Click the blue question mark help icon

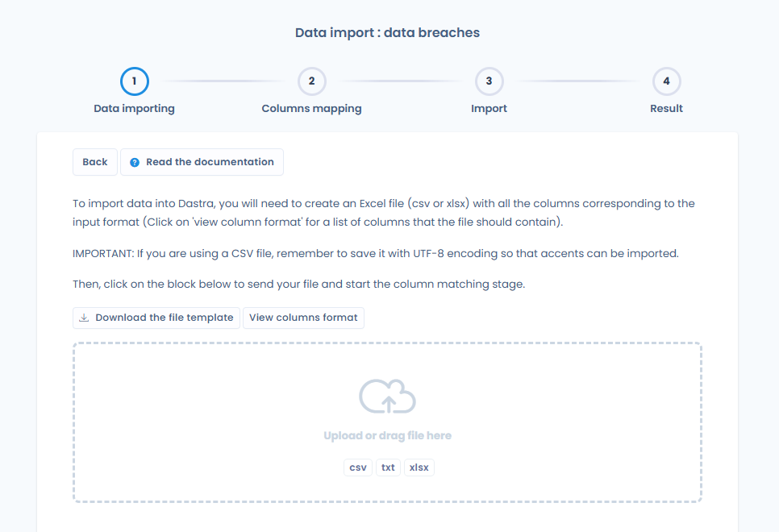click(x=135, y=163)
